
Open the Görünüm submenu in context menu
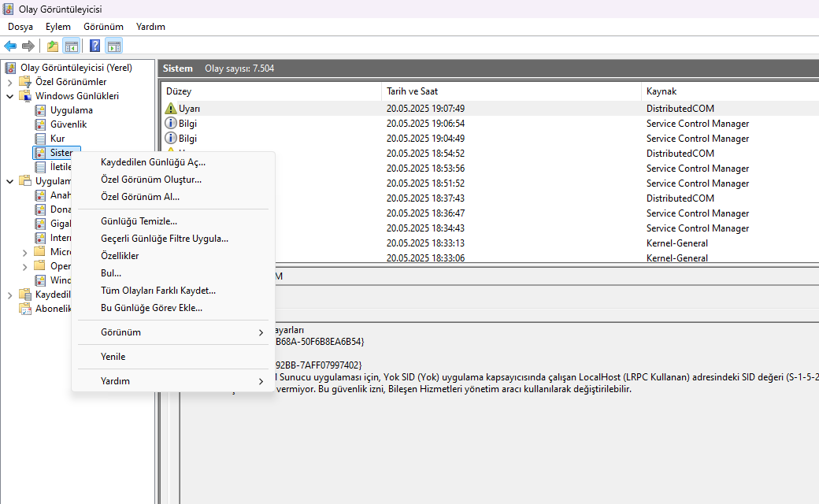click(173, 332)
